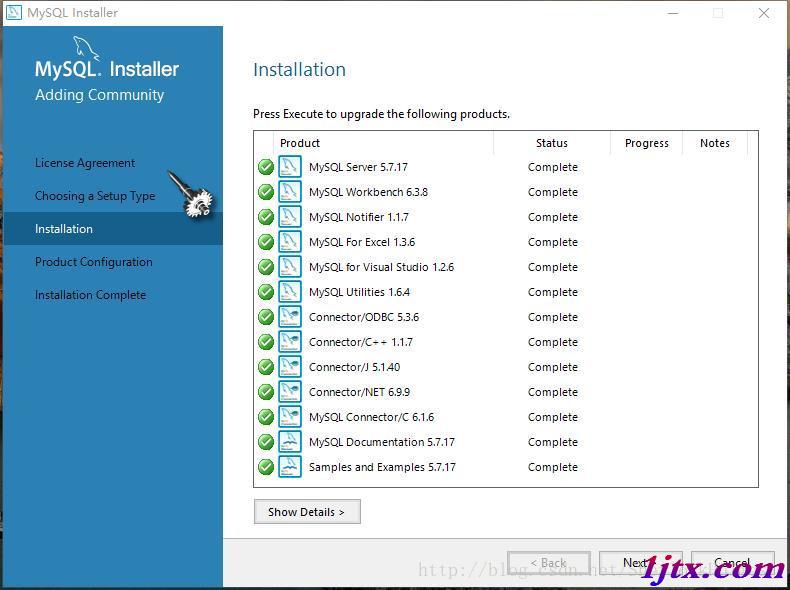Select the MySQL Connector/C 6.1.6 row text
Screen dimensions: 790x590
371,417
